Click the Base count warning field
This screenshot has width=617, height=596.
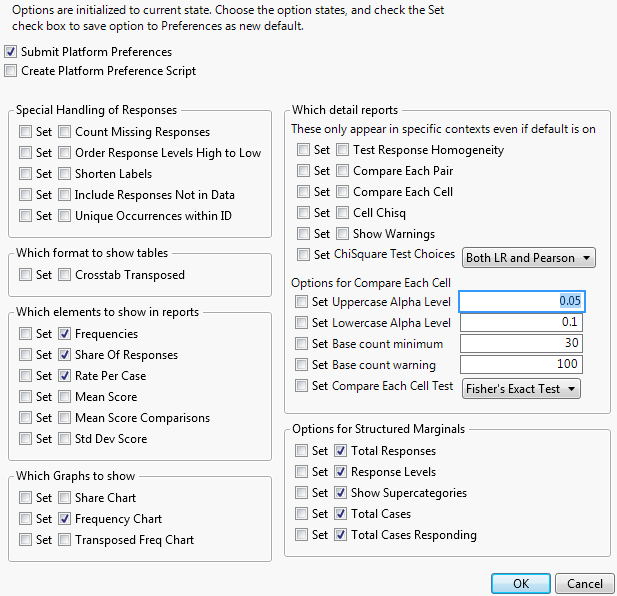tap(521, 365)
